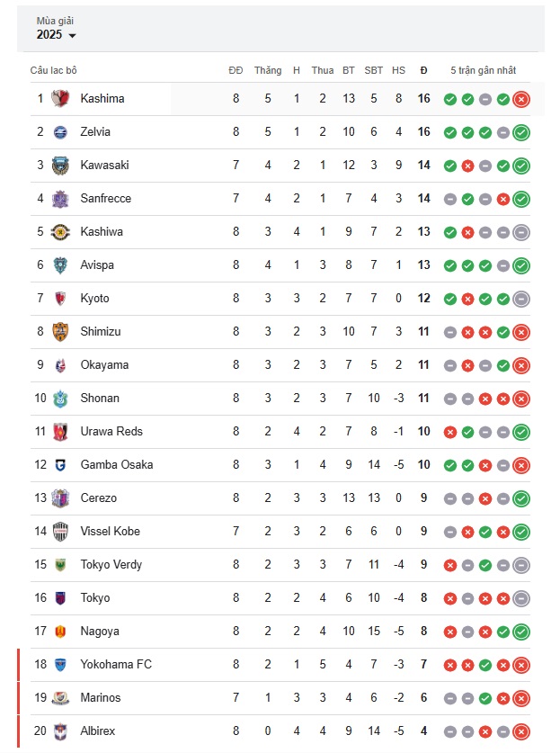Open the Sanfrecce team link
Viewport: 560px width, 753px height.
[105, 198]
